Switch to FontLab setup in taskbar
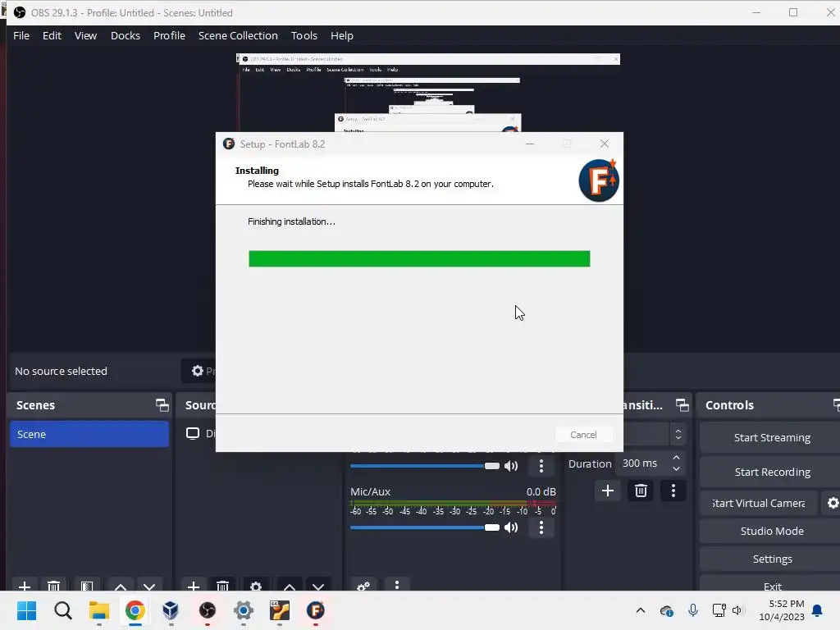 (316, 610)
